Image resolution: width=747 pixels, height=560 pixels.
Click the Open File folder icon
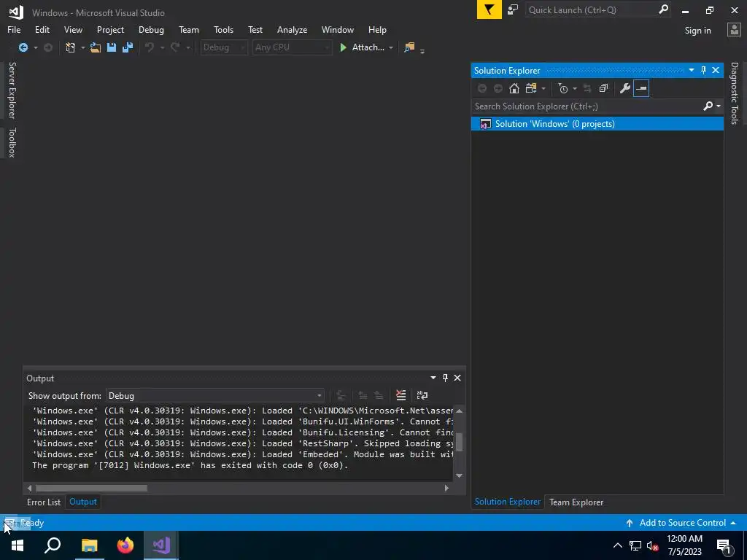point(96,47)
